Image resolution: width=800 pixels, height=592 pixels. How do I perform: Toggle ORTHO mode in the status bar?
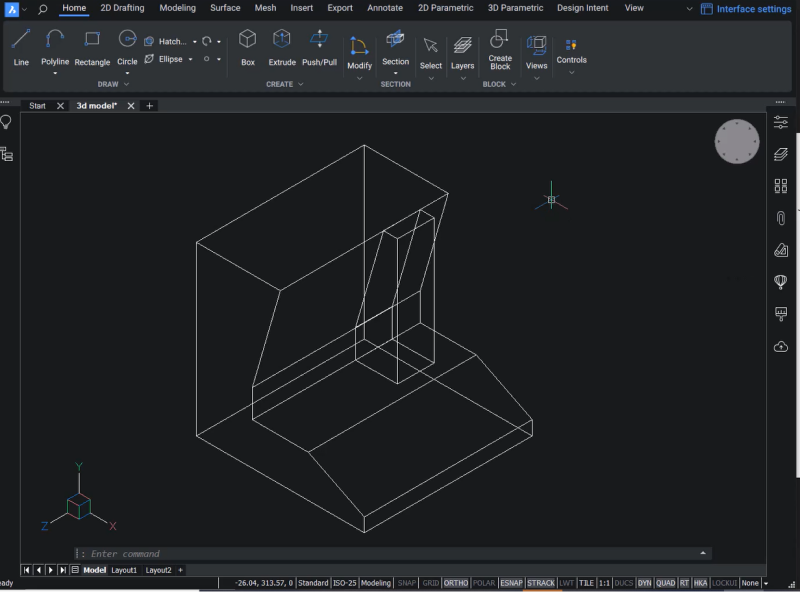point(455,583)
